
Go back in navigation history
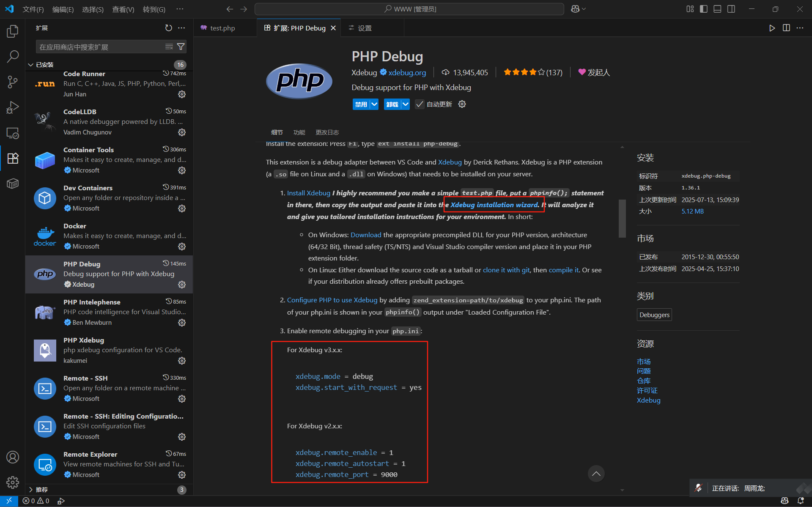230,9
